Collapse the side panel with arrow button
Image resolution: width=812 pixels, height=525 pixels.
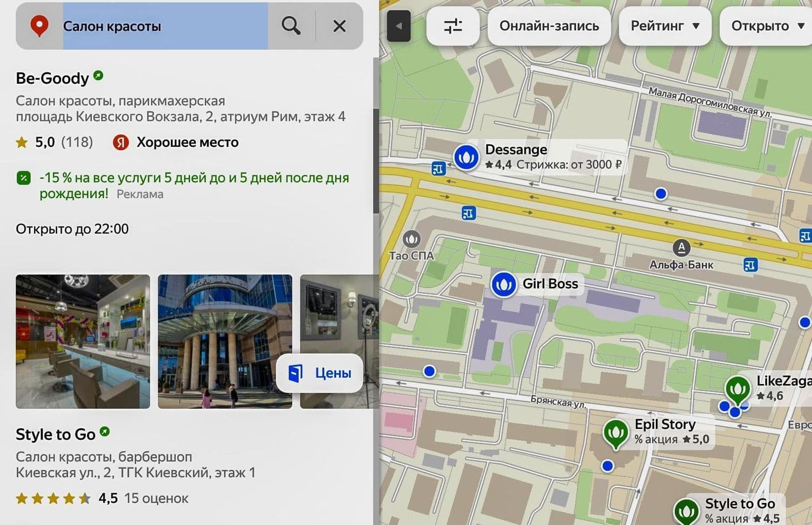(x=399, y=26)
